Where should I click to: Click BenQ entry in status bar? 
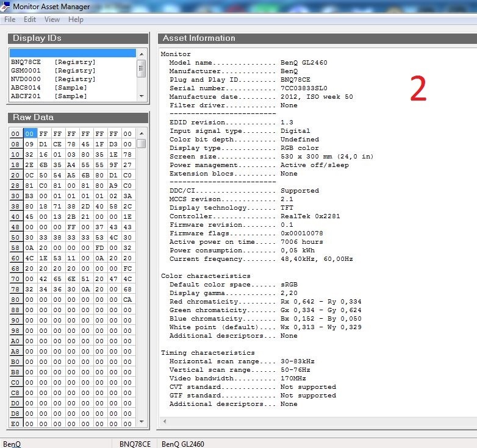[12, 444]
